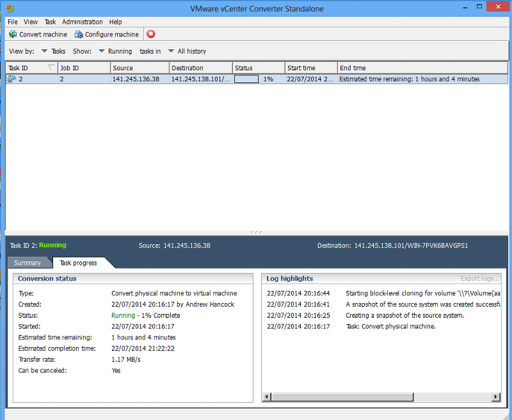Click the Task ID sort arrow indicator
This screenshot has height=420, width=512.
51,68
